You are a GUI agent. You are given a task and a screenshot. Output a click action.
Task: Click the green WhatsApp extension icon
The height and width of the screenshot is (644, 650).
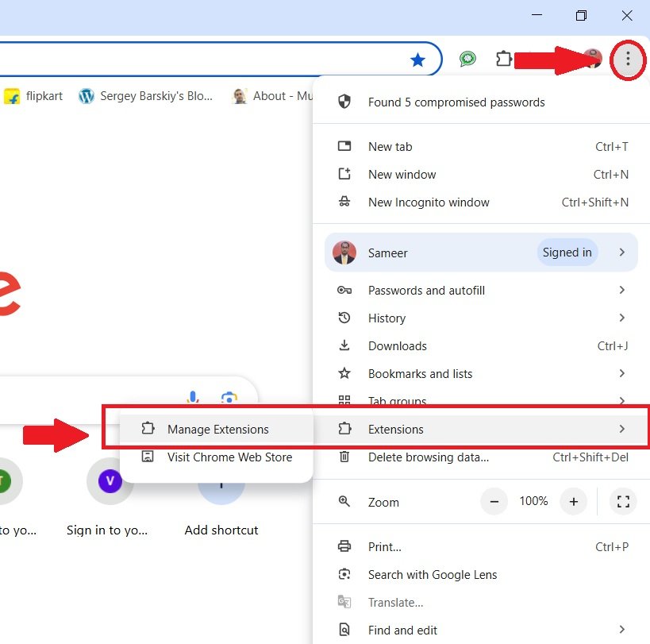[467, 58]
